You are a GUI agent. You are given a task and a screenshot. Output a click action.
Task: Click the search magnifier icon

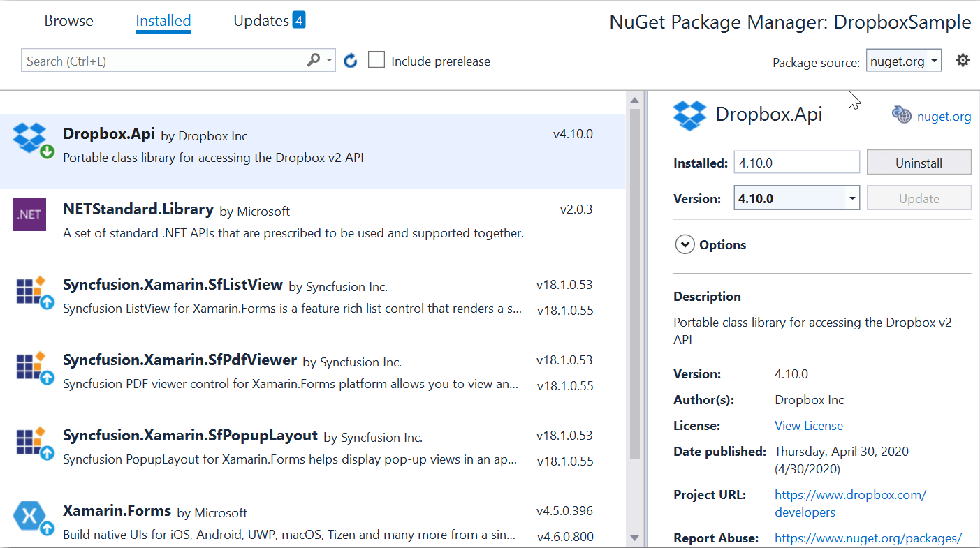point(314,61)
